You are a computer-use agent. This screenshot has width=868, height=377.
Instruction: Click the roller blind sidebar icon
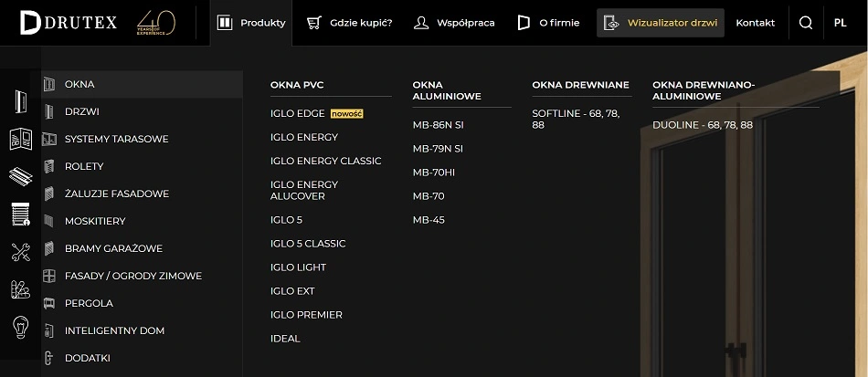(20, 214)
